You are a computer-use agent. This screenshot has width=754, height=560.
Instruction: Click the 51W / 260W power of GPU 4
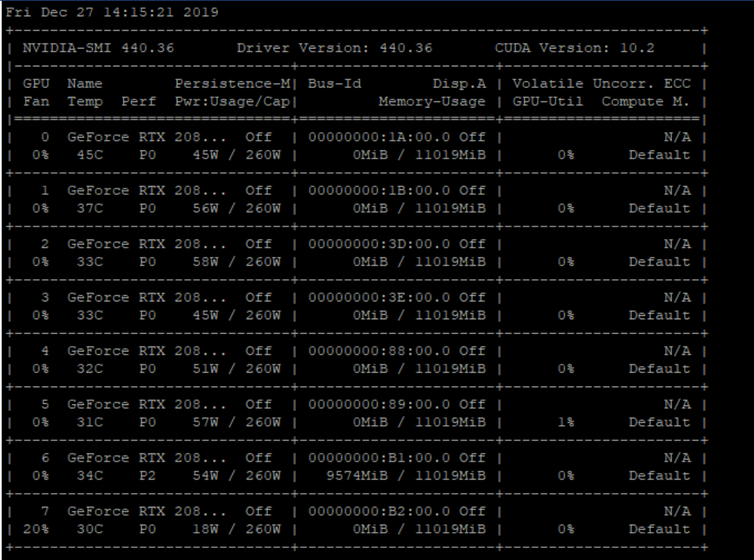tap(237, 368)
